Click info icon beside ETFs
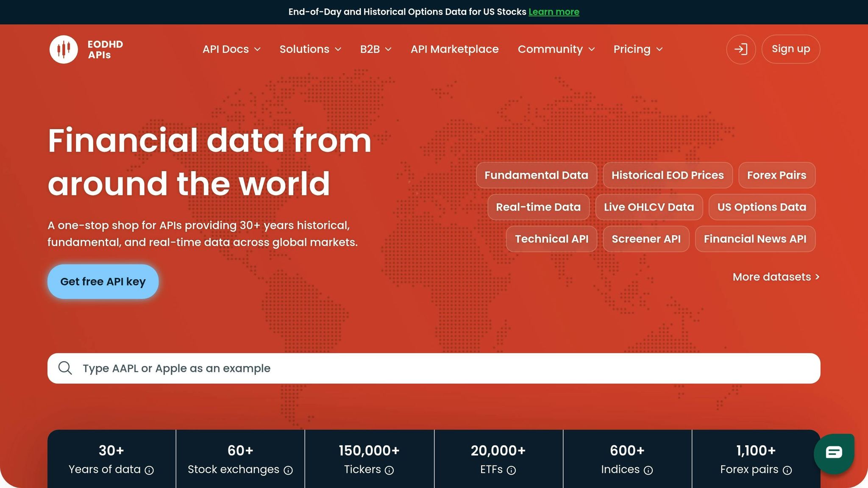The image size is (868, 488). [511, 470]
